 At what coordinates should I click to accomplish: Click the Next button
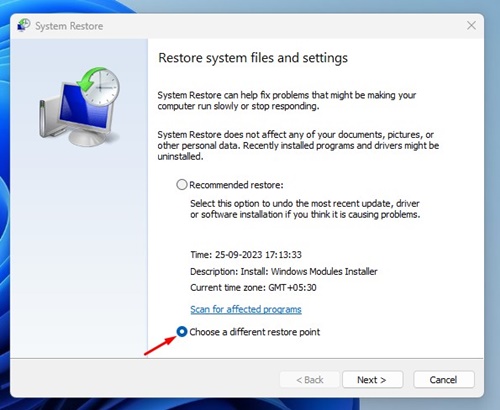point(373,380)
